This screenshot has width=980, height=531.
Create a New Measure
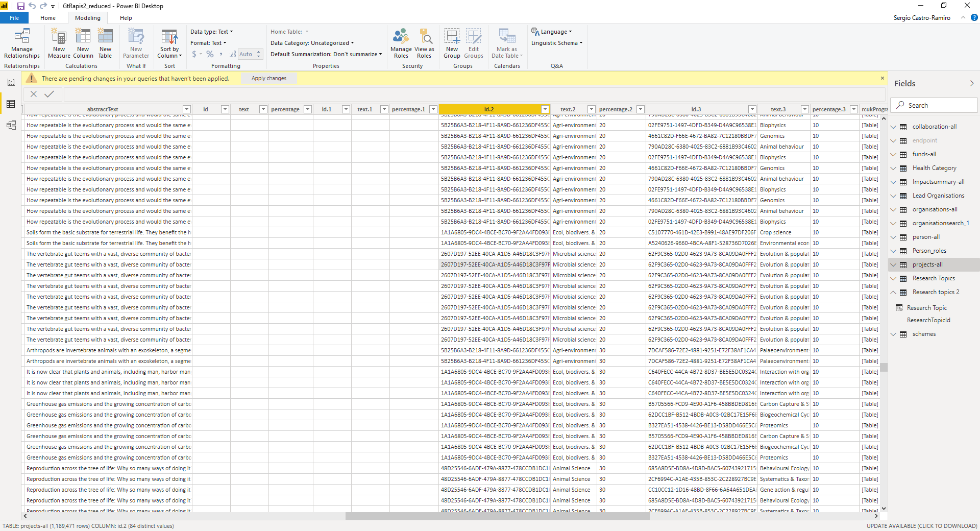[59, 43]
